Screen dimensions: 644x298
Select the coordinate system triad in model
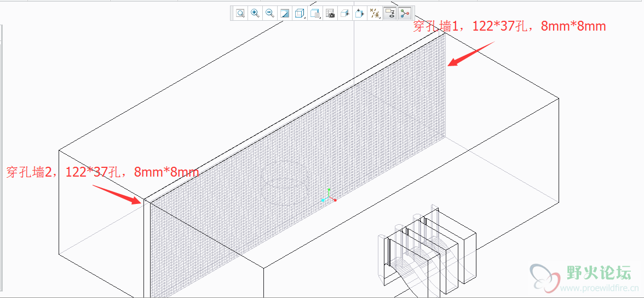click(329, 196)
